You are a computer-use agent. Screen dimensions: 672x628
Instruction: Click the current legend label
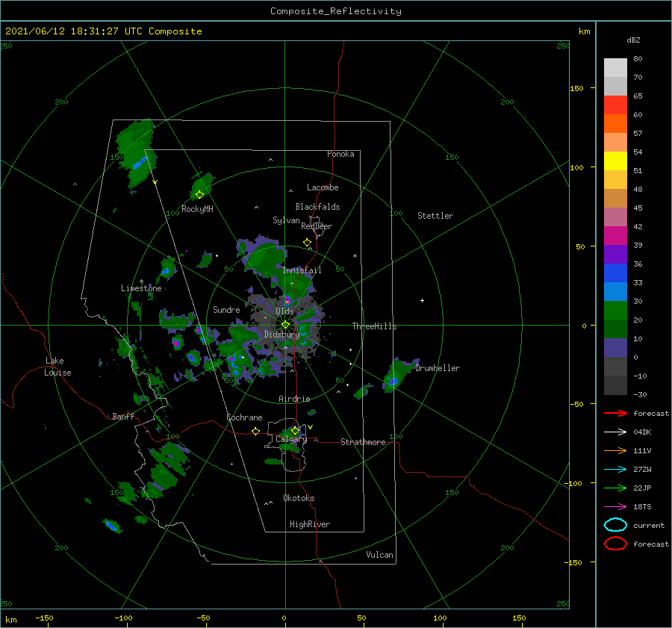(x=649, y=526)
